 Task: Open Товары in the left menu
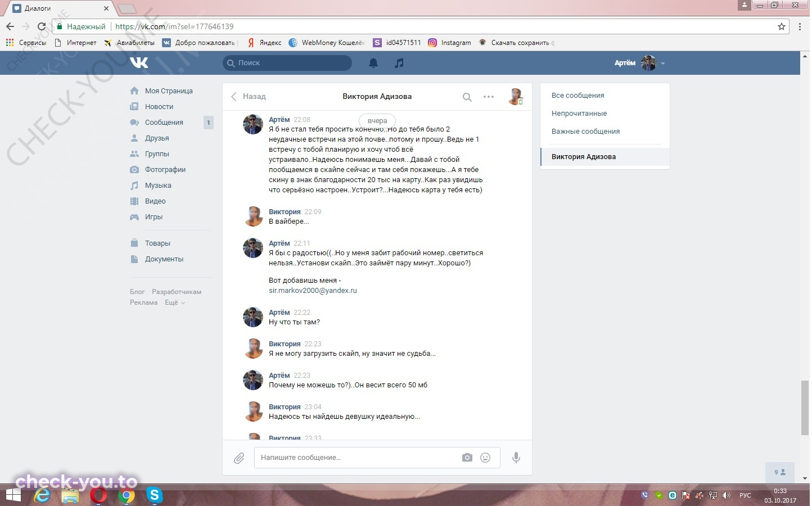(x=157, y=243)
